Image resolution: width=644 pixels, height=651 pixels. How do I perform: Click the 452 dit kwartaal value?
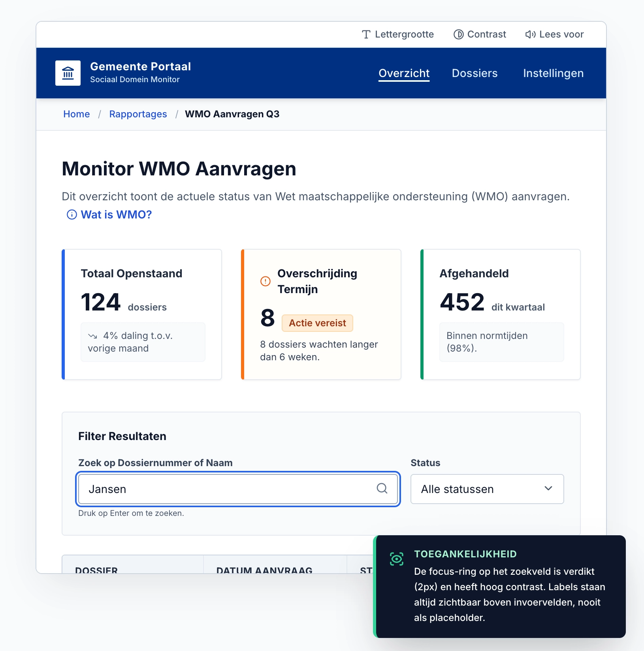pyautogui.click(x=492, y=303)
